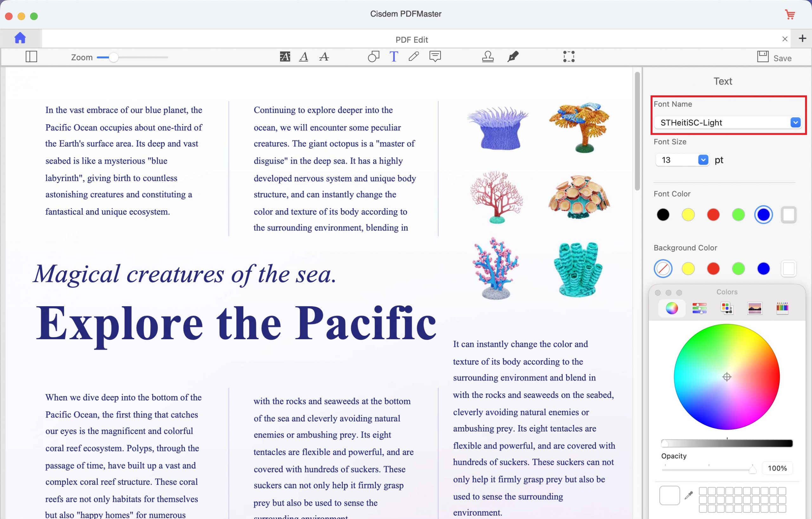Click the teal tube sponge image
Image resolution: width=812 pixels, height=519 pixels.
tap(578, 269)
